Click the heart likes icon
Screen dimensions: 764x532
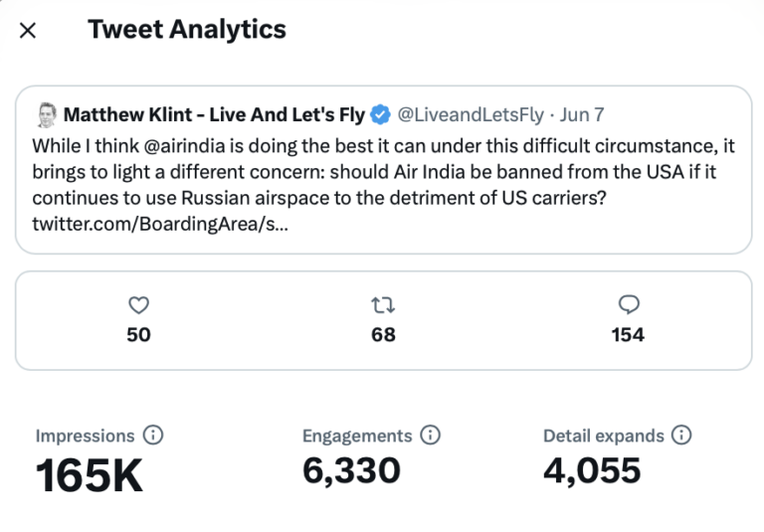[139, 305]
